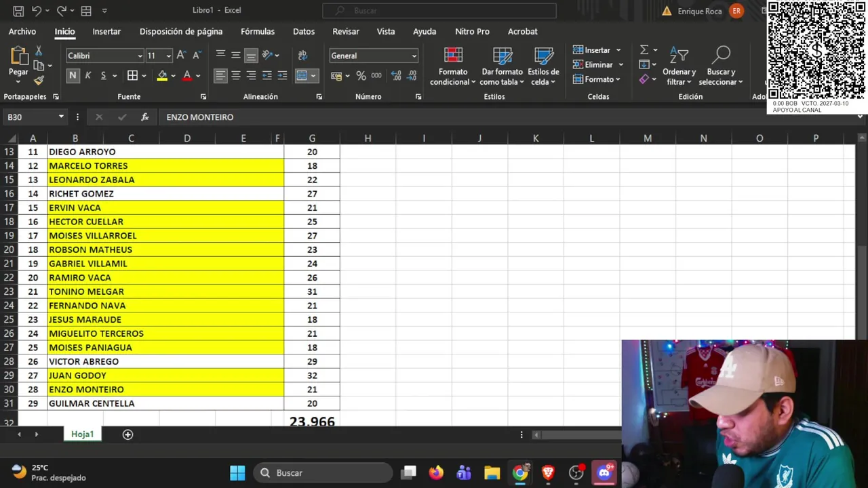The image size is (868, 488).
Task: Switch to the Insertar ribbon tab
Action: 106,31
